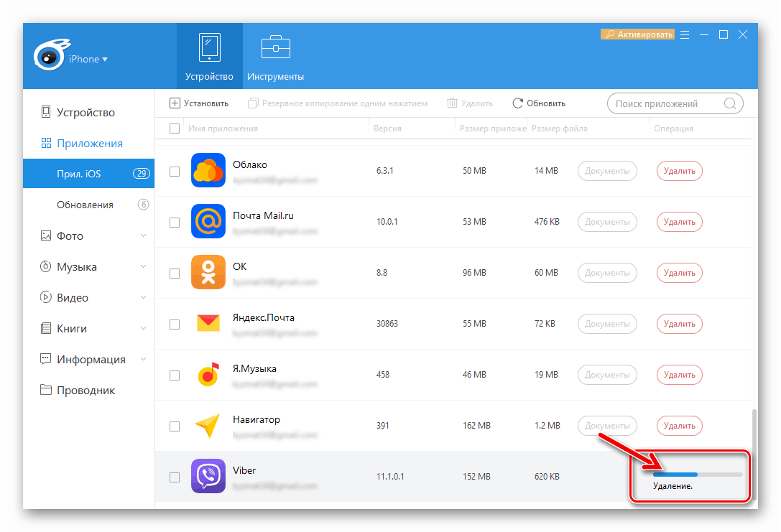Image resolution: width=781 pixels, height=532 pixels.
Task: Check the Навигатор row checkbox
Action: [x=175, y=426]
